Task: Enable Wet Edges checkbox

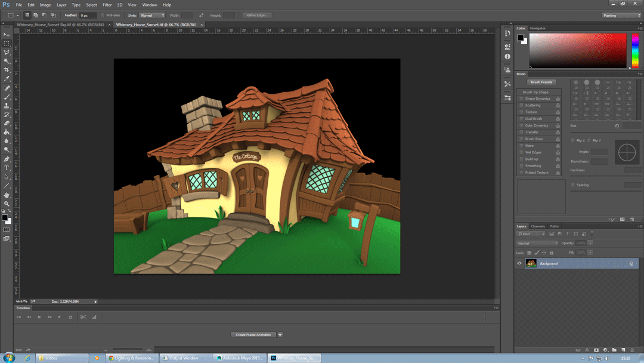Action: point(521,152)
